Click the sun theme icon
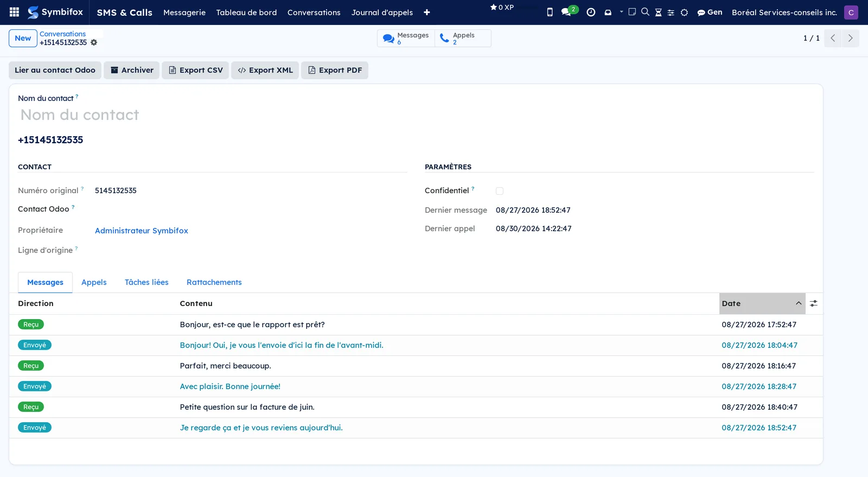The height and width of the screenshot is (477, 868). point(684,12)
